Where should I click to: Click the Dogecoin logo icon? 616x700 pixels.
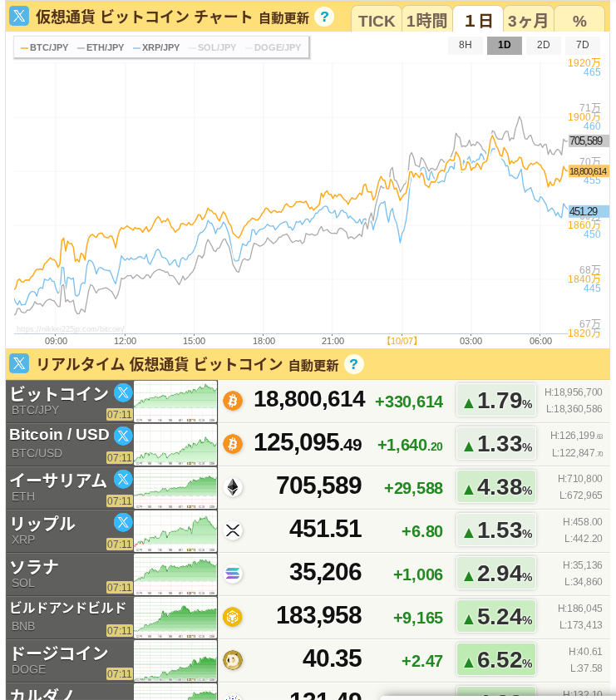coord(232,660)
